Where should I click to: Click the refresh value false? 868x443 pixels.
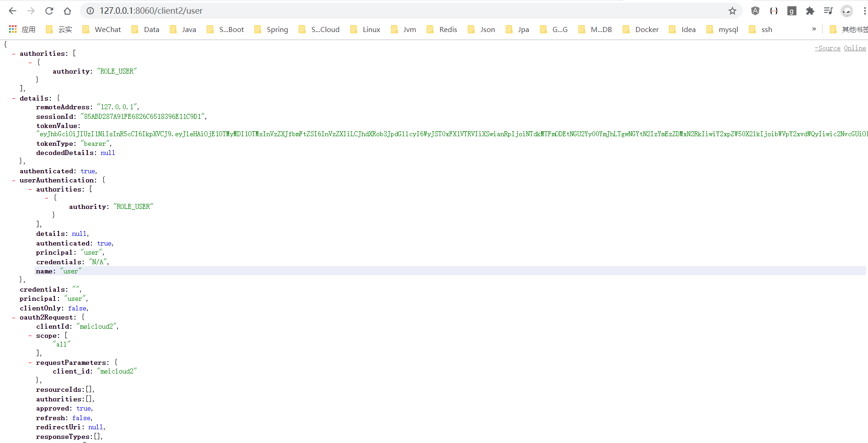click(81, 418)
